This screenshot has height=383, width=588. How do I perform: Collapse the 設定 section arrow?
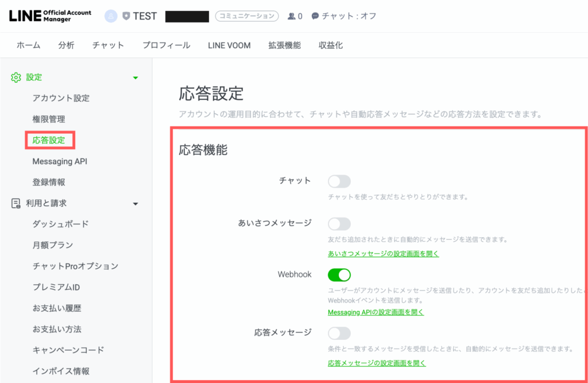[x=136, y=78]
